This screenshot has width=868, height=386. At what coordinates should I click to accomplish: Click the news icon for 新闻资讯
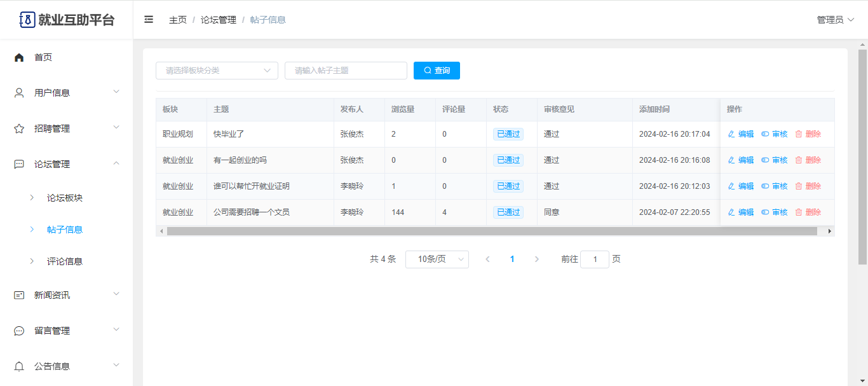[19, 295]
